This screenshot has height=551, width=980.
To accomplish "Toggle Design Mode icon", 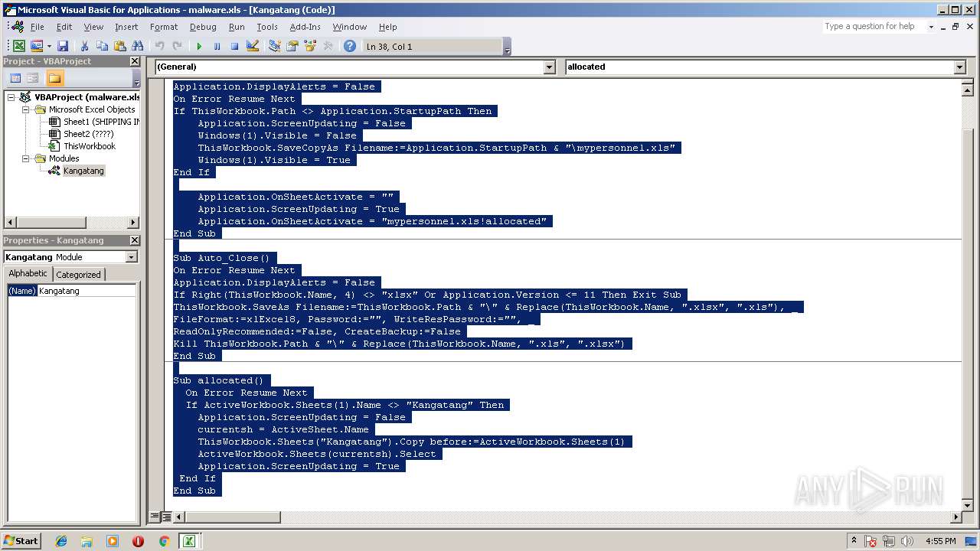I will 253,47.
